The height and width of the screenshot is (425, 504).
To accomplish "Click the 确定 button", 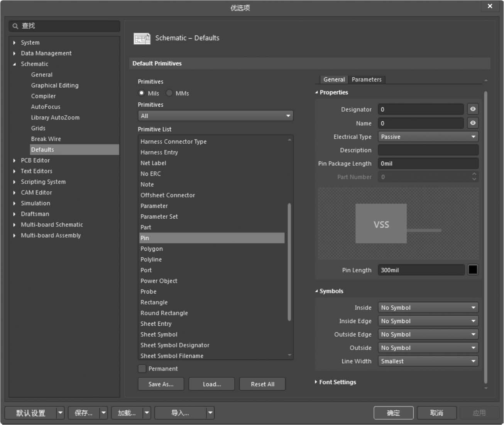I will [393, 413].
